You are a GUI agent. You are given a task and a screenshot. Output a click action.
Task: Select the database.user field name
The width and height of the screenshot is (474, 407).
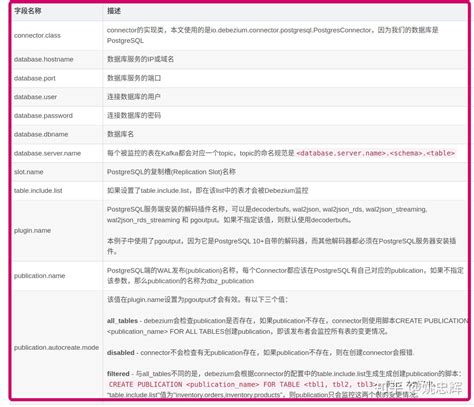click(x=35, y=97)
